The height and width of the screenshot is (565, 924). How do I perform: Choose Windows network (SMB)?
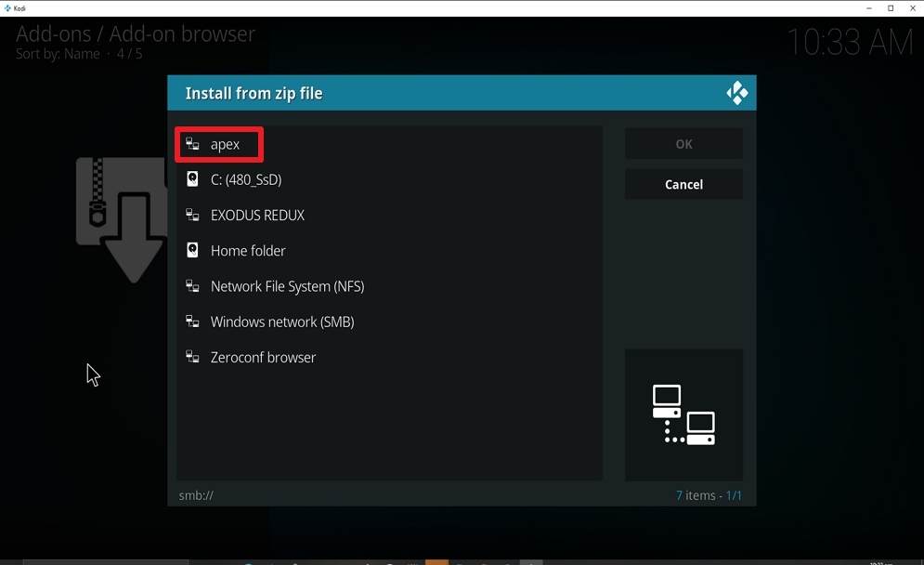[x=389, y=322]
